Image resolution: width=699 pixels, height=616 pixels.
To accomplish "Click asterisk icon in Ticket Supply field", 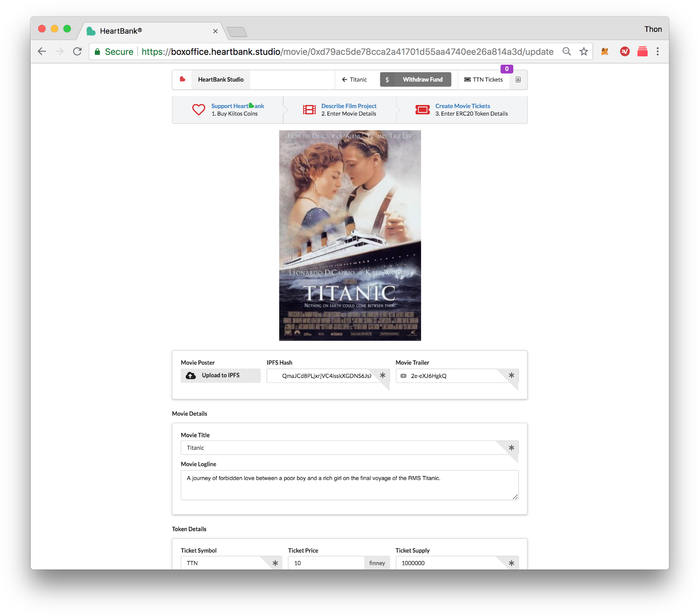I will tap(512, 563).
